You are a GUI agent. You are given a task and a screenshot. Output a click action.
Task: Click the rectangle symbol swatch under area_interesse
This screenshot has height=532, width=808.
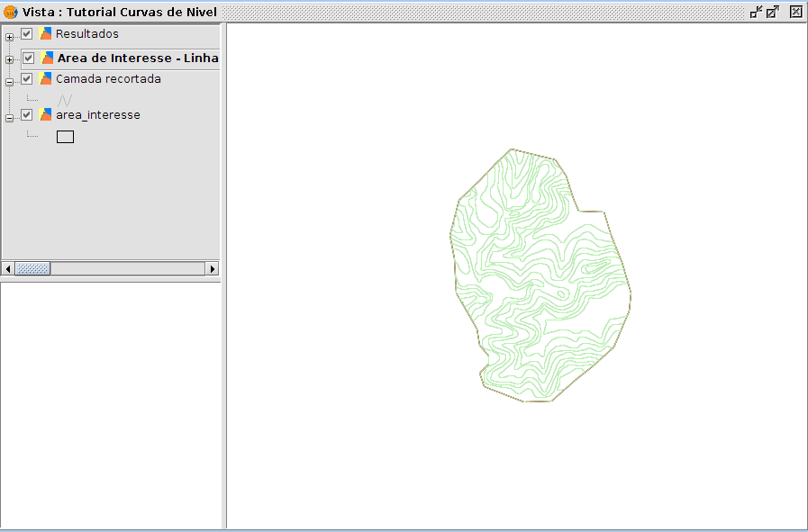pyautogui.click(x=65, y=137)
